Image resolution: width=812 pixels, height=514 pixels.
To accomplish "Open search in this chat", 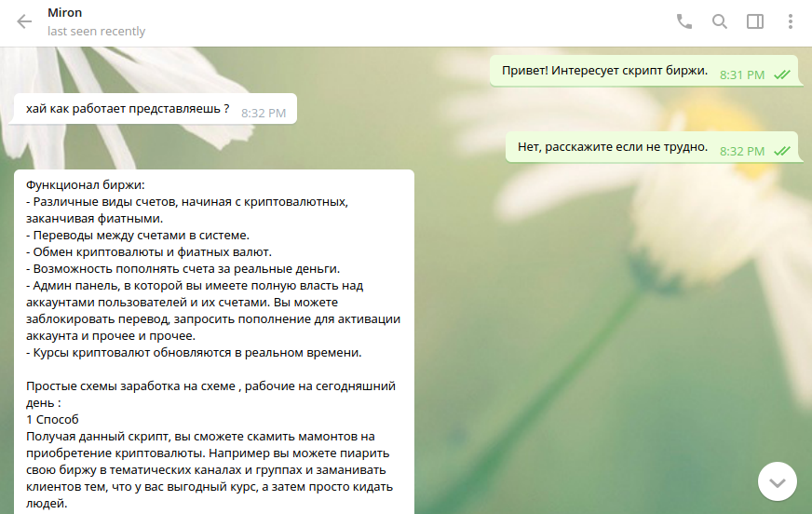I will point(719,21).
